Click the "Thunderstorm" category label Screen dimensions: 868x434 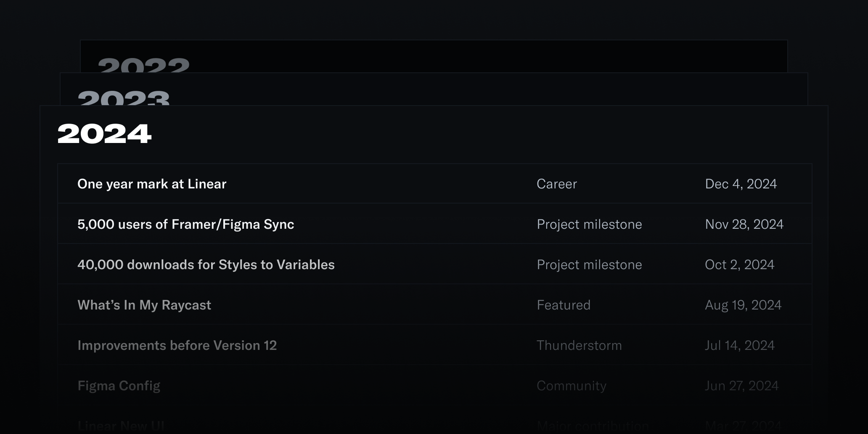[579, 345]
